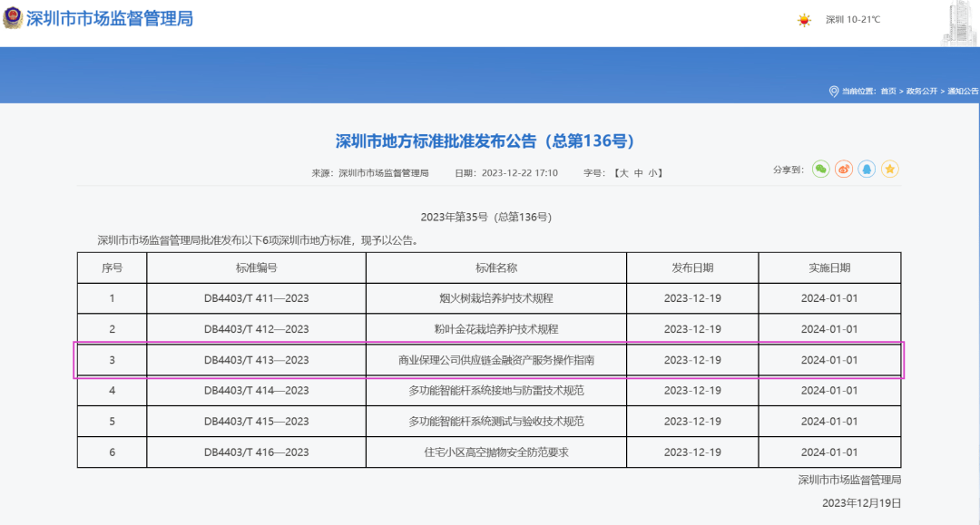
Task: Click the yellow star Qzone share icon
Action: pyautogui.click(x=890, y=169)
